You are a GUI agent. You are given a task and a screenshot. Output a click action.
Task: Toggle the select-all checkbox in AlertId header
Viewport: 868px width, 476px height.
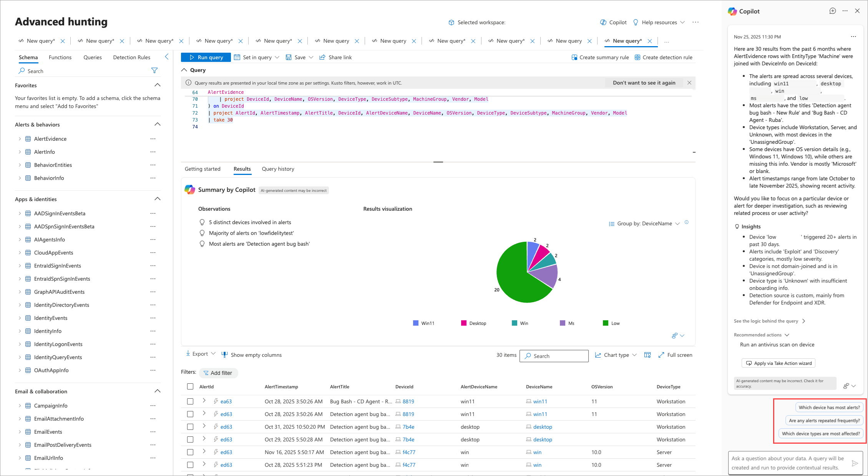(x=190, y=386)
